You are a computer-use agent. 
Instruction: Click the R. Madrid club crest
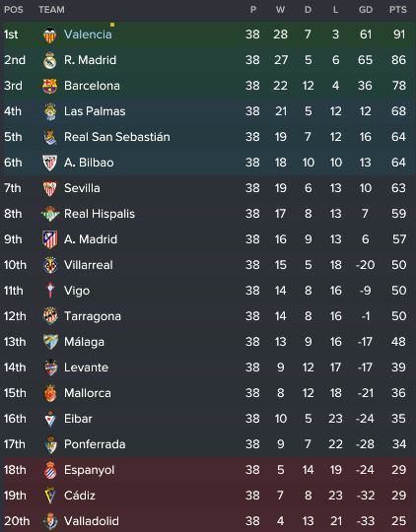pyautogui.click(x=49, y=60)
